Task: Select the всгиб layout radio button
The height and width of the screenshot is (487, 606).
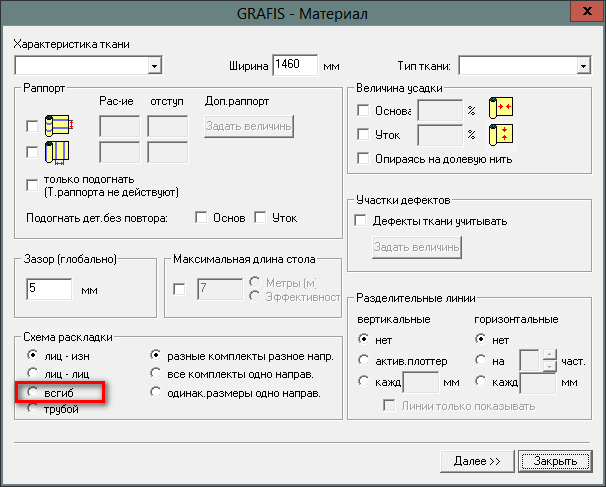Action: coord(34,393)
